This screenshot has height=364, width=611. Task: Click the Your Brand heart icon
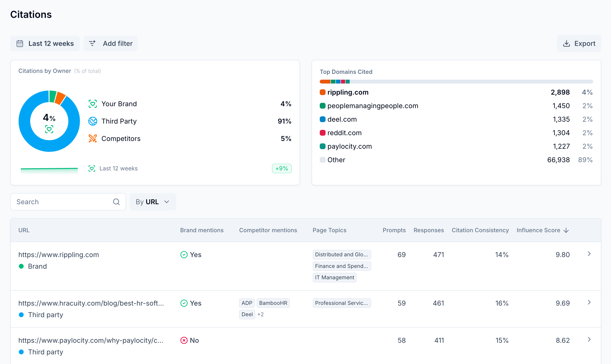pyautogui.click(x=92, y=104)
